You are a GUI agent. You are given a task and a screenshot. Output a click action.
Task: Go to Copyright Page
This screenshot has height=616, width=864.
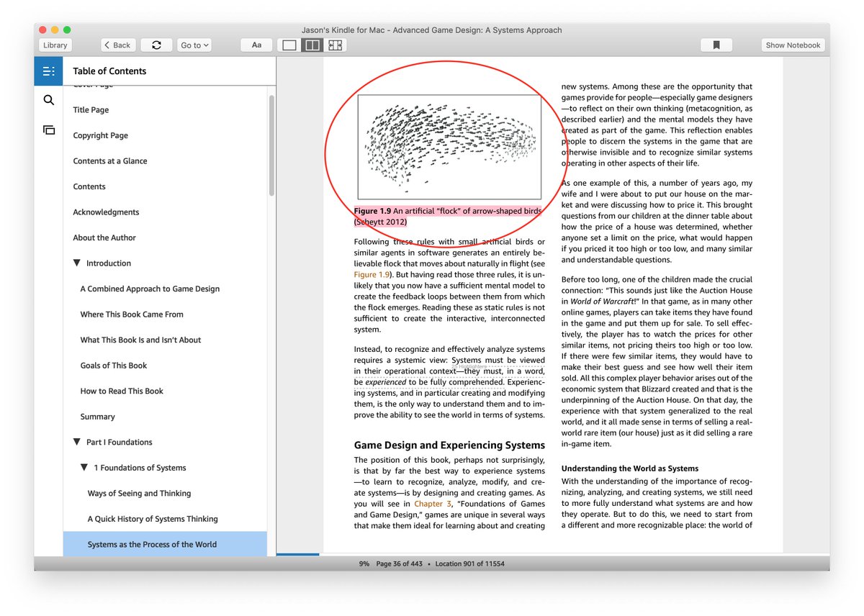tap(101, 135)
